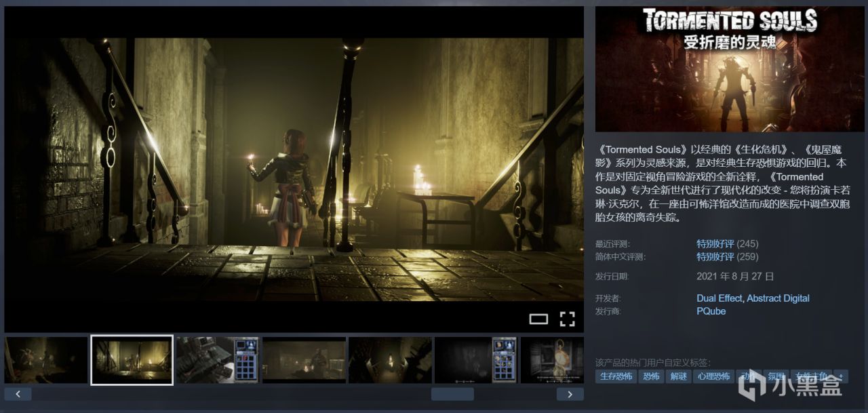The height and width of the screenshot is (413, 868).
Task: Click the 该产品的热门用户自定义标签 heading
Action: coord(653,362)
